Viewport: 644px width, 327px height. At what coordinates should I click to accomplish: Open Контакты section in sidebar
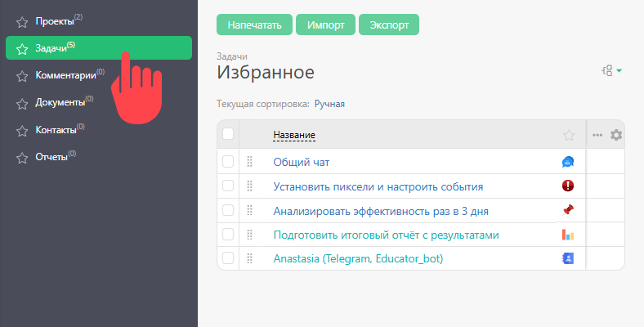(99, 130)
